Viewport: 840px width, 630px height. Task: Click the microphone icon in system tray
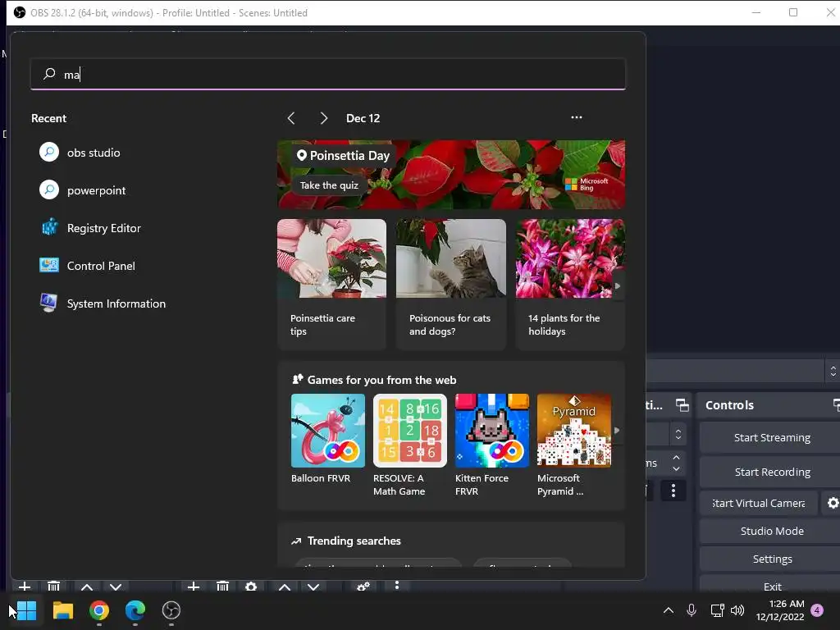pos(692,610)
